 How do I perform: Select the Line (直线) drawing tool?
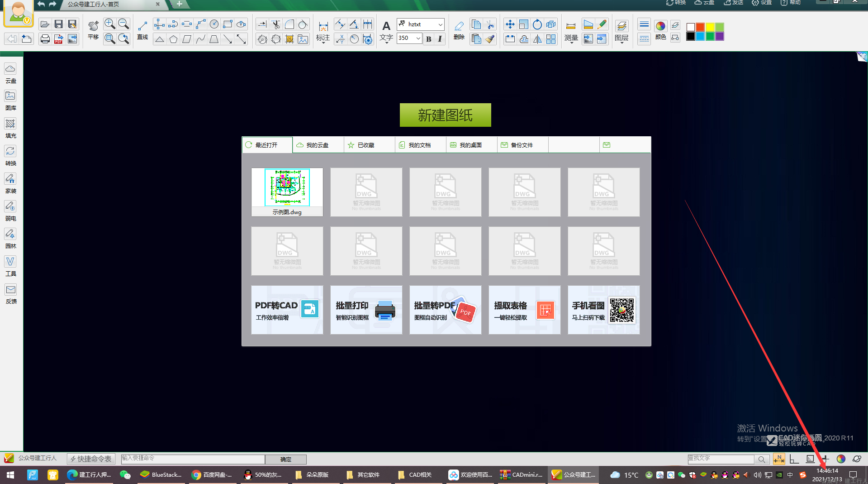point(142,30)
